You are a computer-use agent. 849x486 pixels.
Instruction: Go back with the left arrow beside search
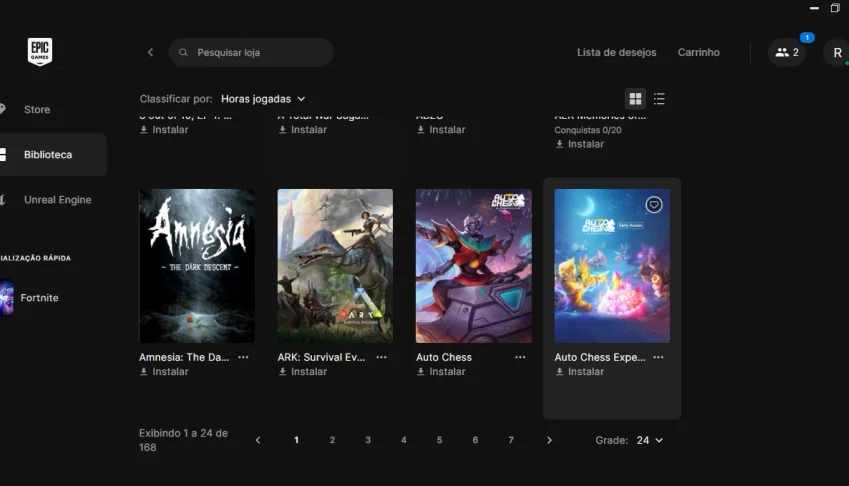pos(151,52)
